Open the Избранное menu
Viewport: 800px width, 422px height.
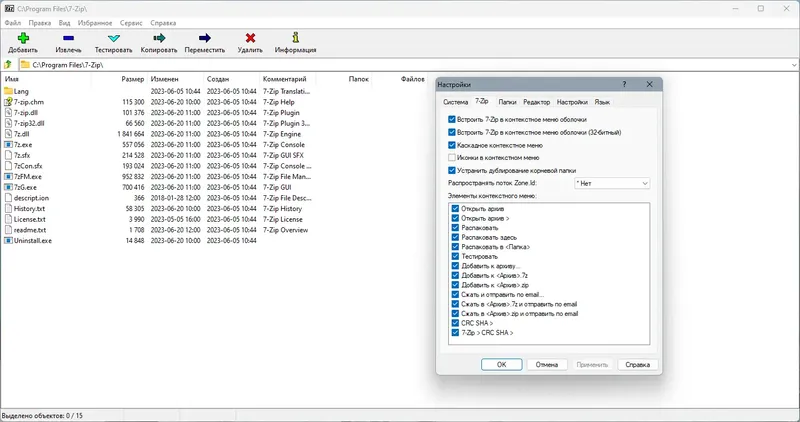click(x=95, y=23)
